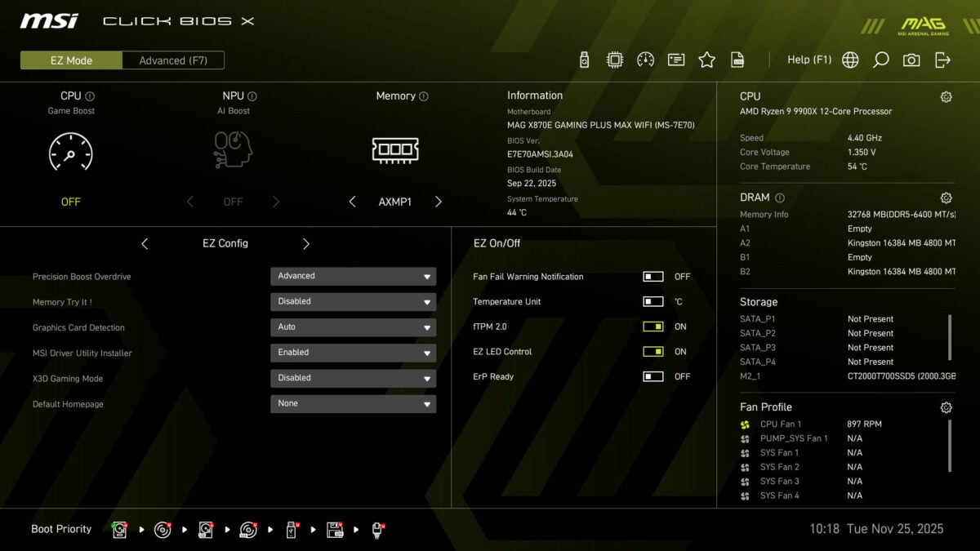This screenshot has width=980, height=551.
Task: Click the exit icon at top right
Action: (x=943, y=59)
